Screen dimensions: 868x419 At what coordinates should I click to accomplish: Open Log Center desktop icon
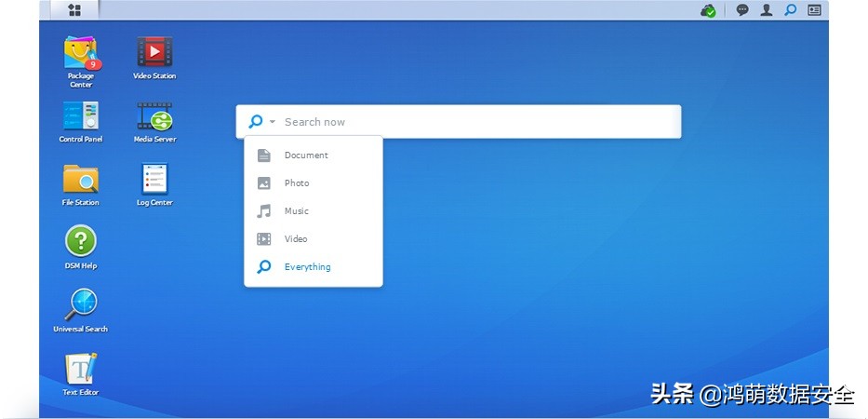click(154, 184)
